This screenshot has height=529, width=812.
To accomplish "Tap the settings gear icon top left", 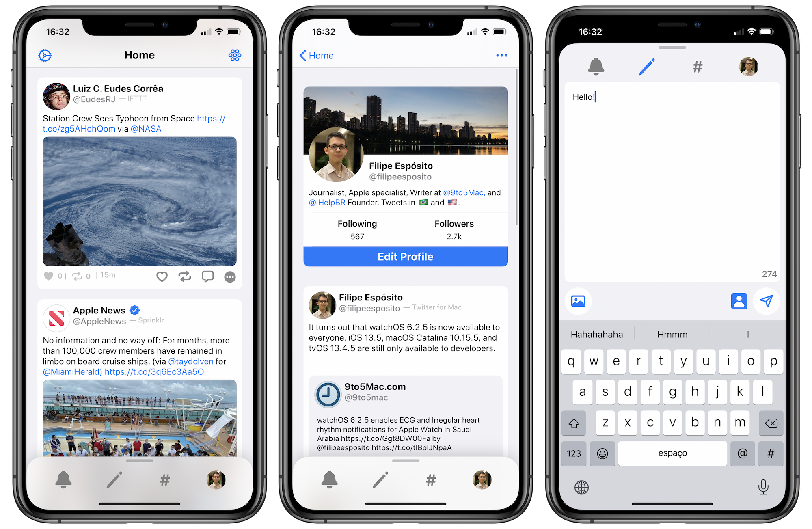I will point(44,56).
